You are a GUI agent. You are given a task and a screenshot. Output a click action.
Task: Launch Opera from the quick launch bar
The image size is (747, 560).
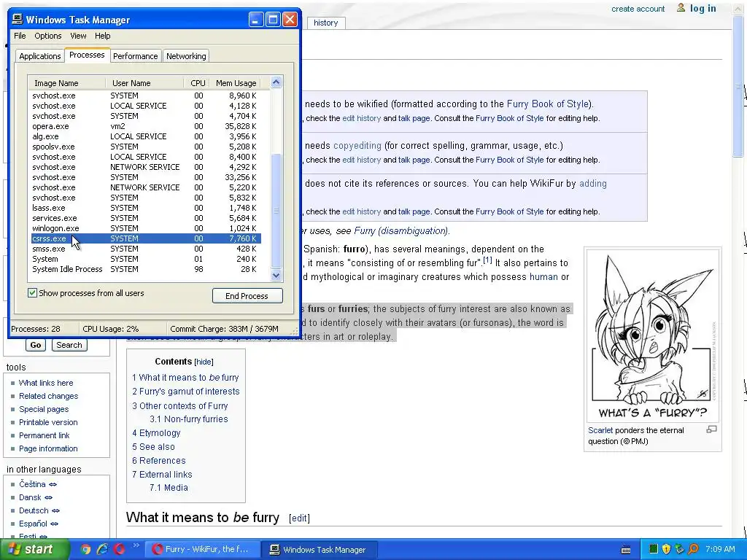pos(119,549)
